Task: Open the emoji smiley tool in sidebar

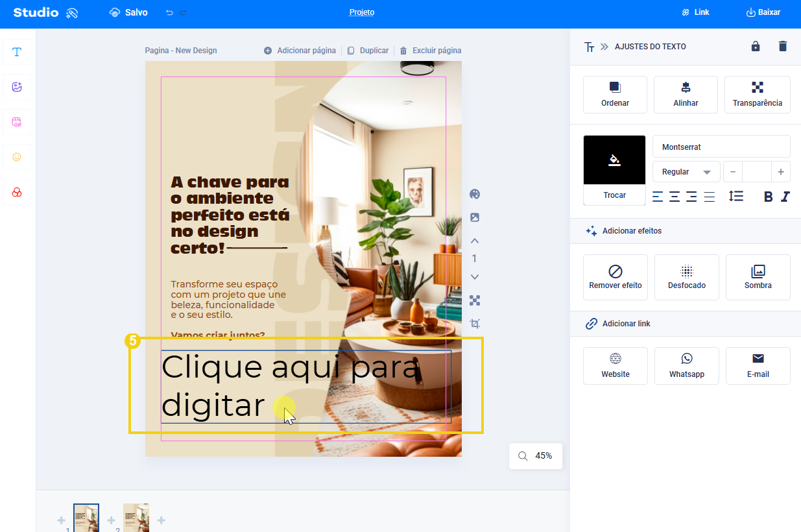Action: [17, 157]
